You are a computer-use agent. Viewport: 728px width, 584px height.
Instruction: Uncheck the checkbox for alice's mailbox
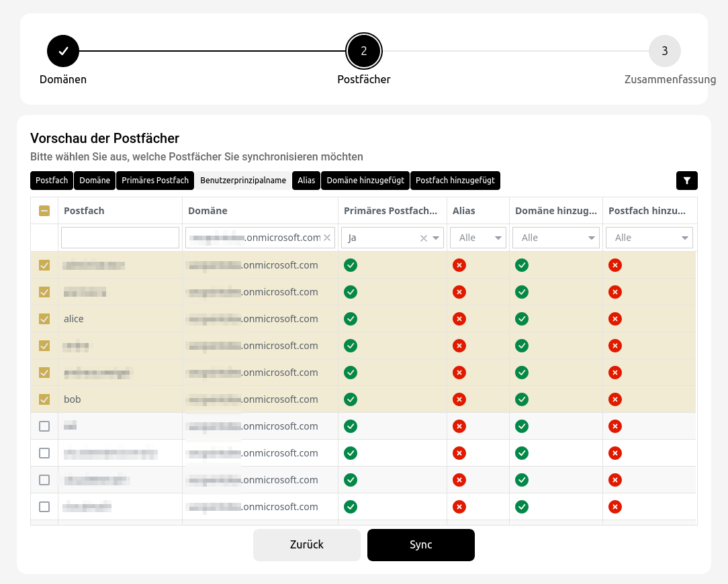point(44,319)
